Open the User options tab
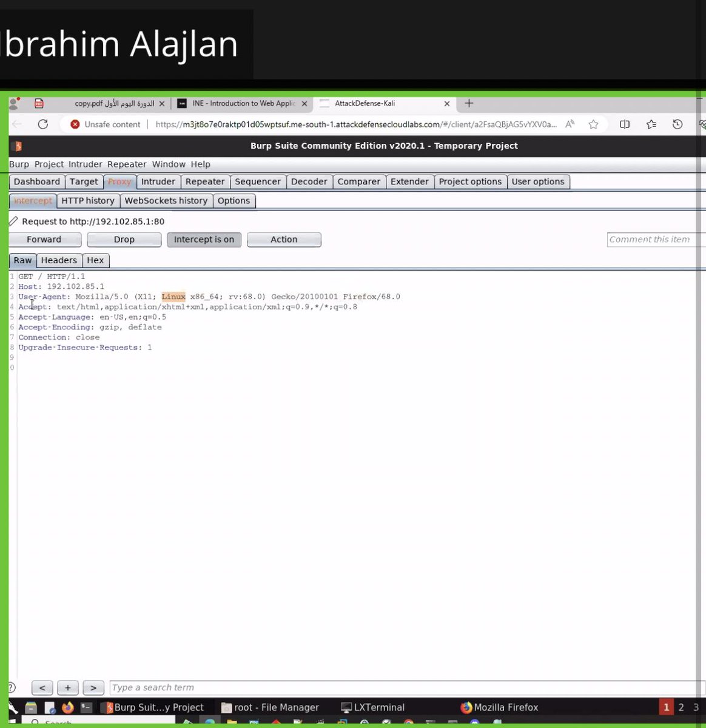Screen dimensions: 706x728 (x=538, y=182)
